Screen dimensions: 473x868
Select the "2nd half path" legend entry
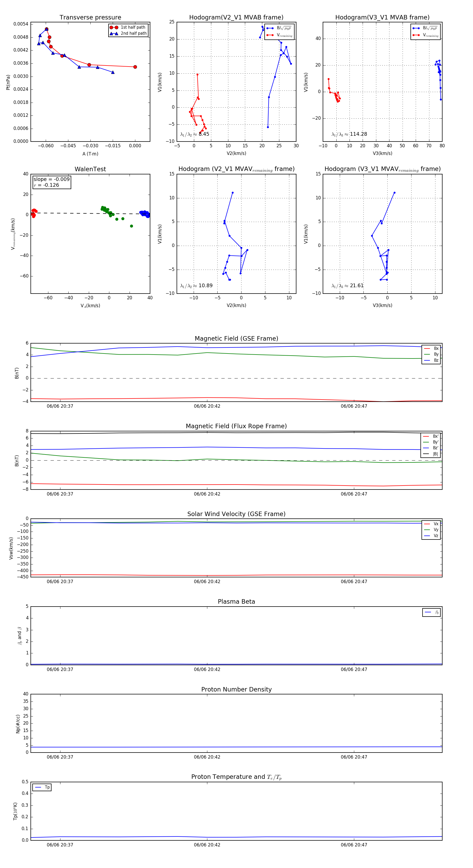click(x=128, y=33)
